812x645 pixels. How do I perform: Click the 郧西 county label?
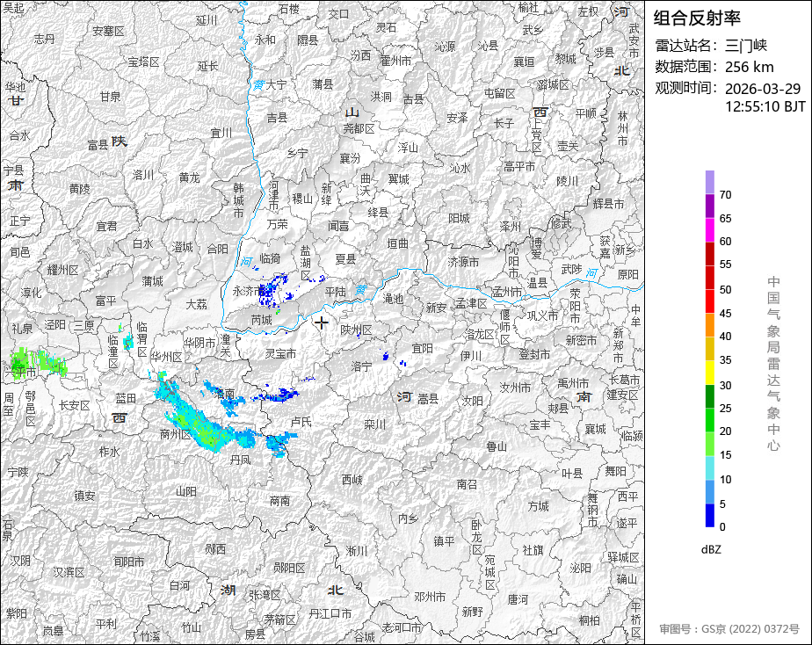pos(215,548)
